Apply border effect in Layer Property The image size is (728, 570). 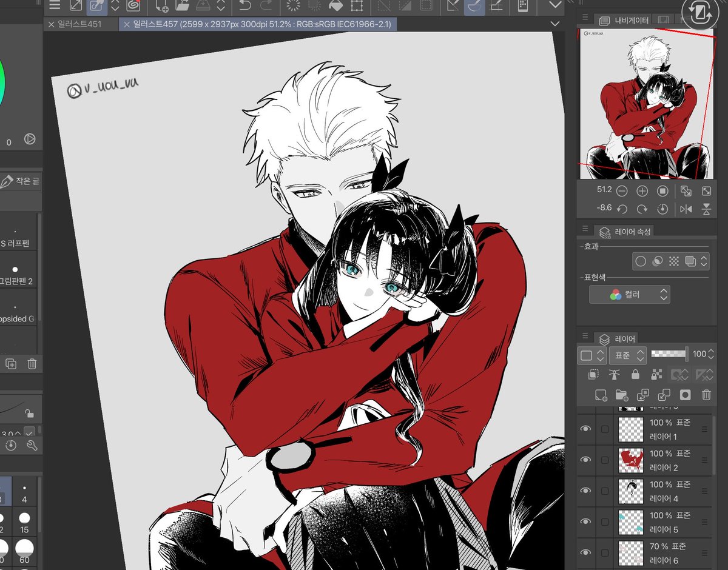tap(641, 261)
